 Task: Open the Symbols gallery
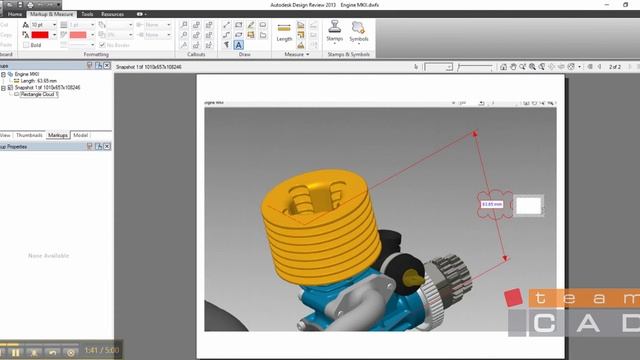coord(358,32)
